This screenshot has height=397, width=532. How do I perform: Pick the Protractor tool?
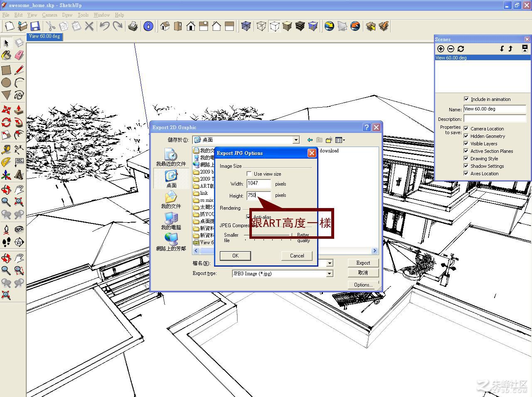(6, 162)
